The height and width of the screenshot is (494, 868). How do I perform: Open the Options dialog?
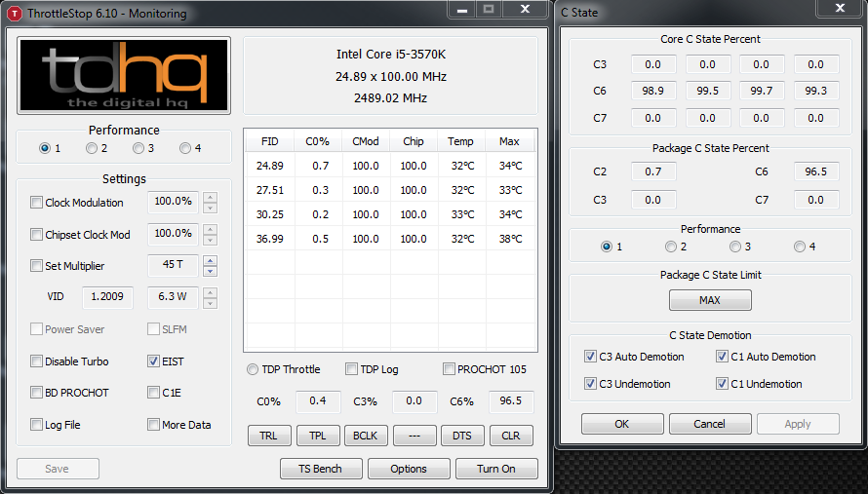click(x=409, y=469)
